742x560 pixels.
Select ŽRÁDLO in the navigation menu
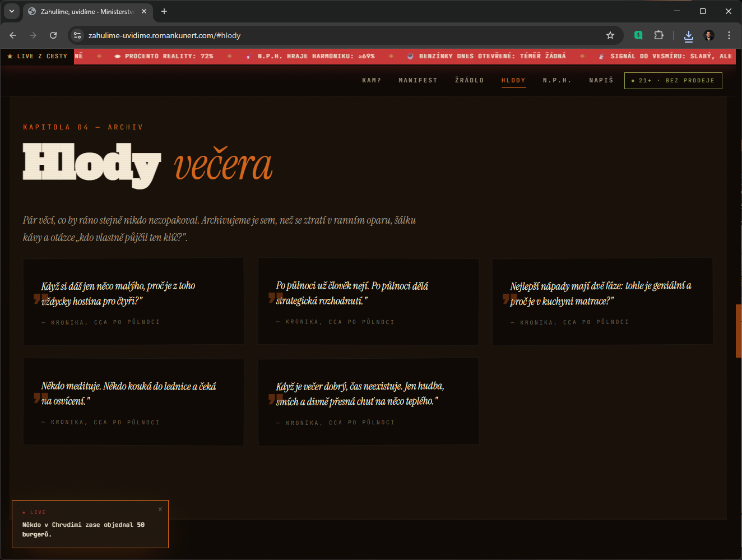pyautogui.click(x=469, y=81)
